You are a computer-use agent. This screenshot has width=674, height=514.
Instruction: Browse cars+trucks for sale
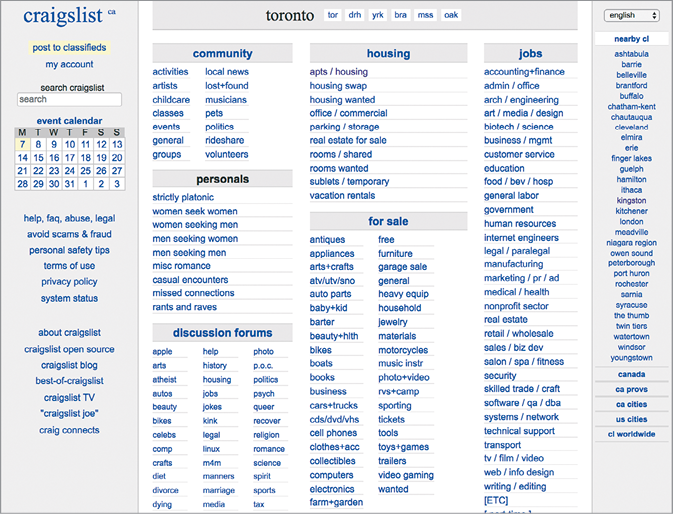(x=334, y=406)
